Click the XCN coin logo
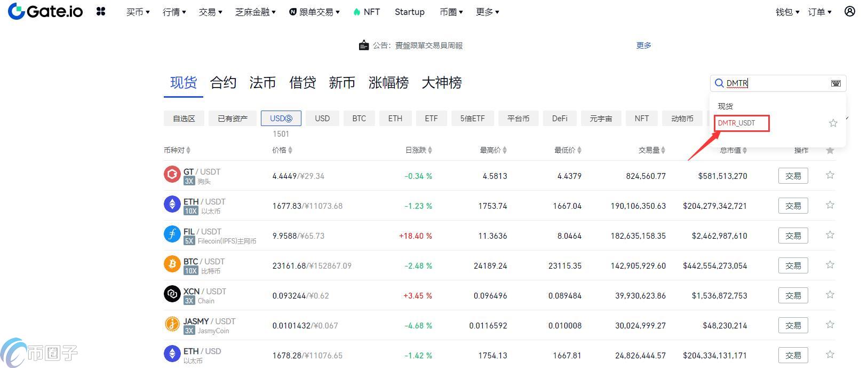 172,294
